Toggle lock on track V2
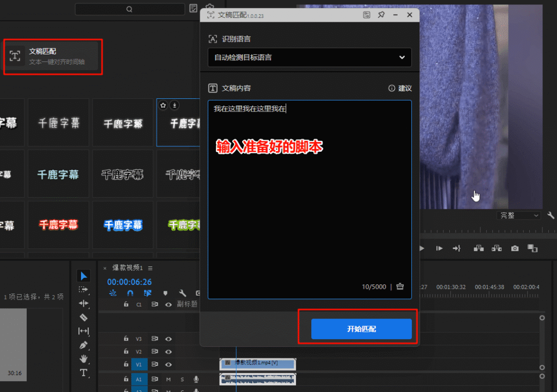 tap(126, 352)
